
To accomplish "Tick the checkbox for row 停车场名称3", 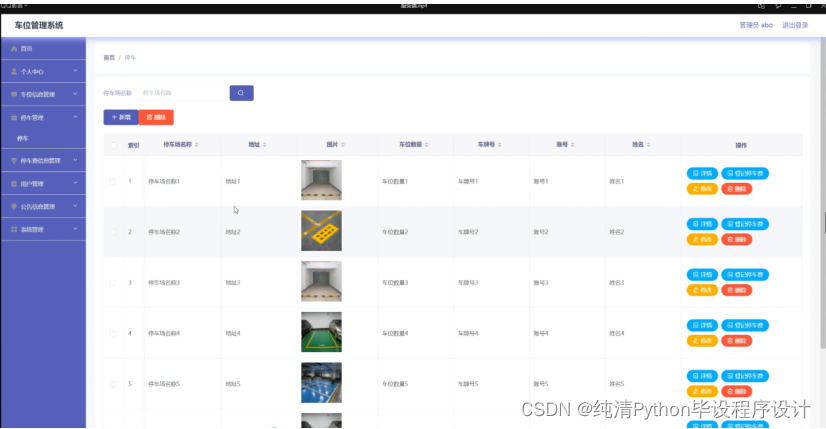I will click(113, 282).
